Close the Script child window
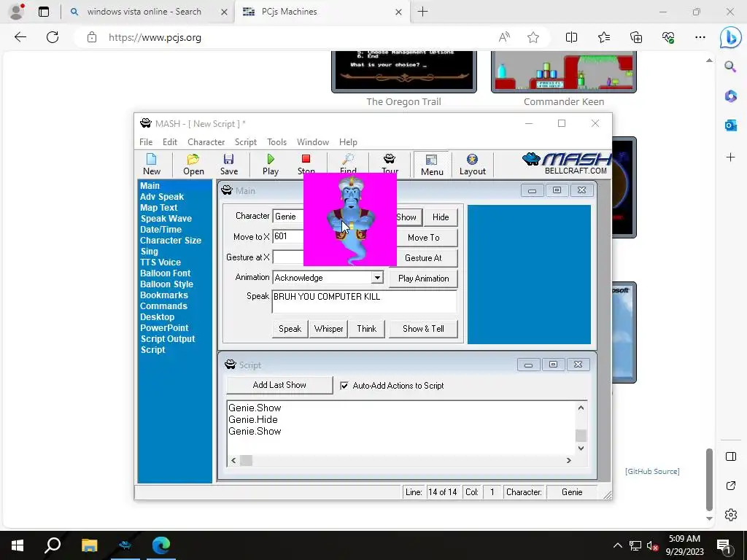Image resolution: width=747 pixels, height=560 pixels. [x=578, y=365]
